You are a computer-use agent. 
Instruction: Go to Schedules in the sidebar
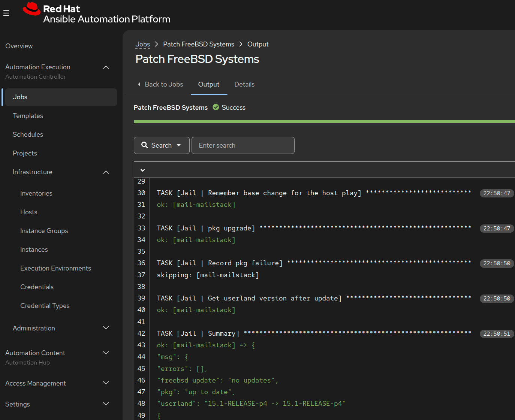point(28,135)
